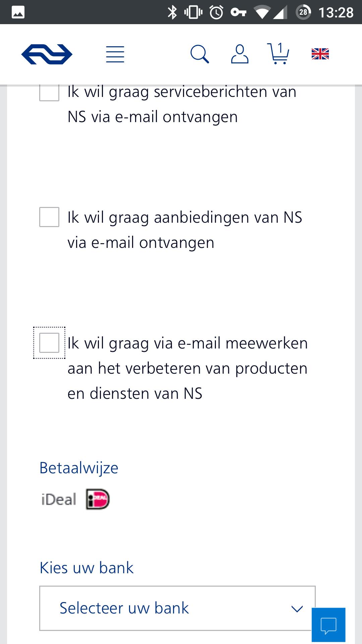Tap the image notification icon

click(x=18, y=12)
